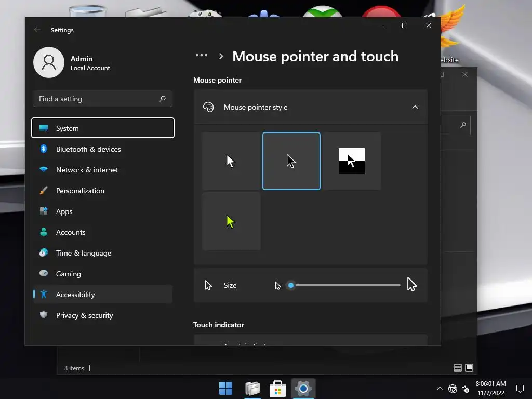Click the network globe tray icon
The image size is (532, 399).
point(453,389)
